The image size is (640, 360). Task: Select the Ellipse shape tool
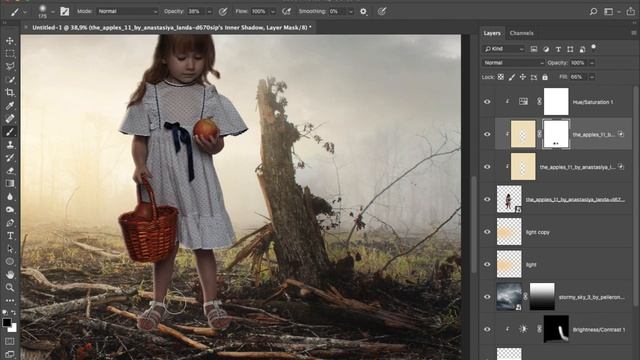(10, 262)
